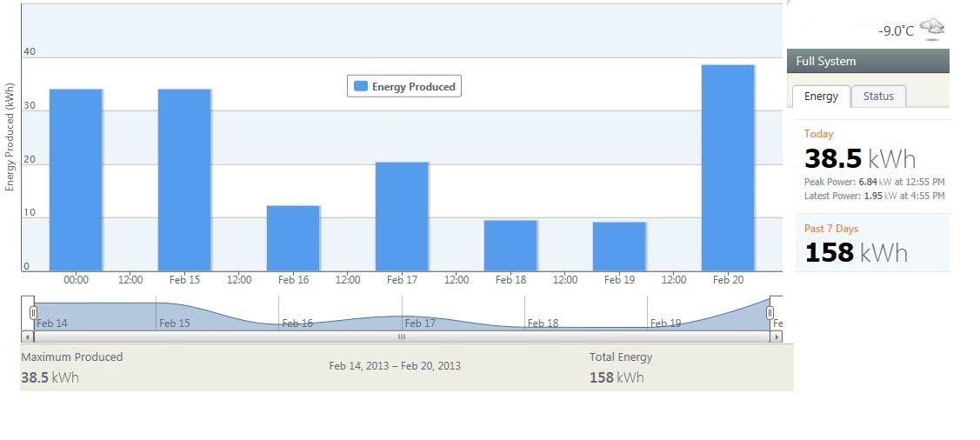This screenshot has width=980, height=440.
Task: Click the right range slider handle
Action: [x=770, y=312]
